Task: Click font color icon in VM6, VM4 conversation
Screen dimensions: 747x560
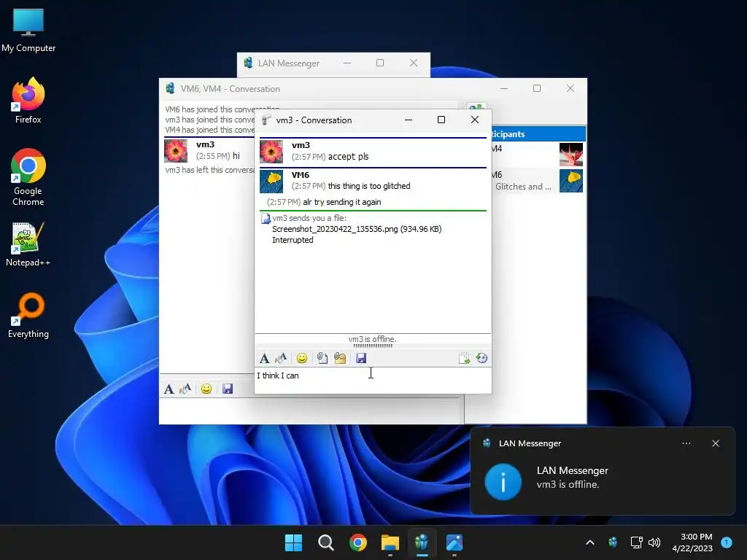Action: [185, 389]
